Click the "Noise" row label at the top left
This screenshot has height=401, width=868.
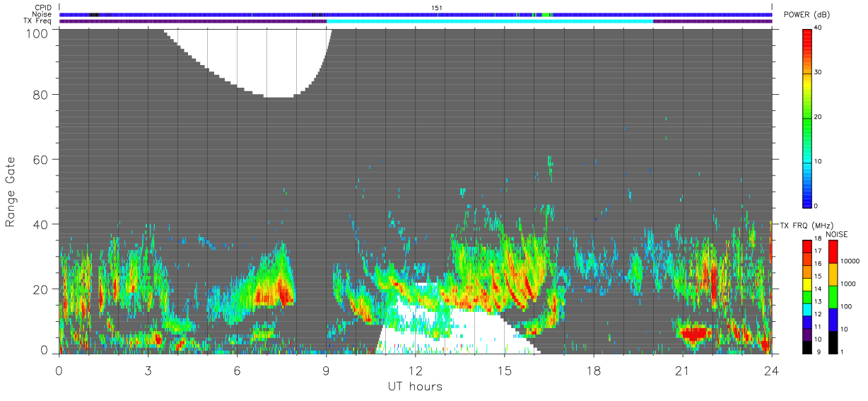42,14
